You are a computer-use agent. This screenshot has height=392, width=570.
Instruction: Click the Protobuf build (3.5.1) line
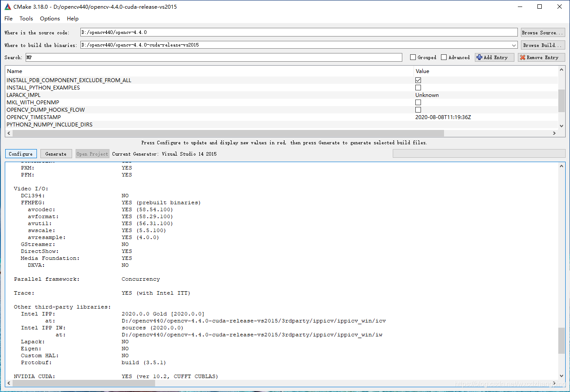coord(93,362)
